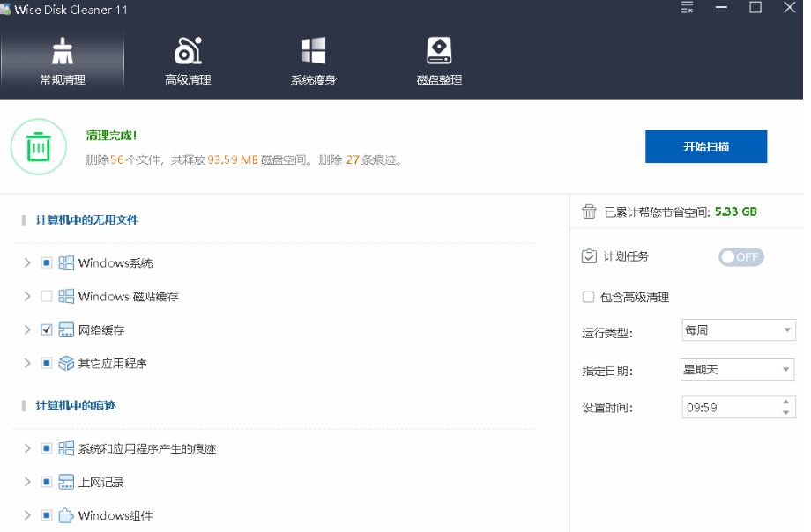
Task: Maximize the Wise Disk Cleaner window
Action: [755, 8]
